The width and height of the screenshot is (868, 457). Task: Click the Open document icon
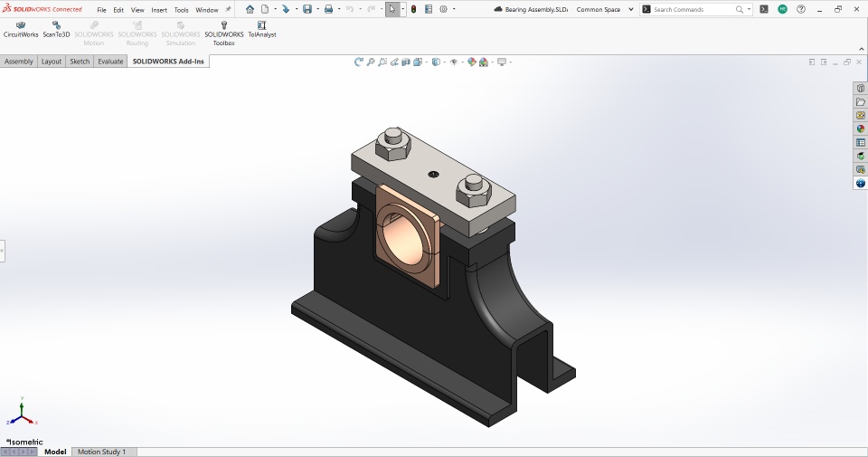[x=286, y=9]
